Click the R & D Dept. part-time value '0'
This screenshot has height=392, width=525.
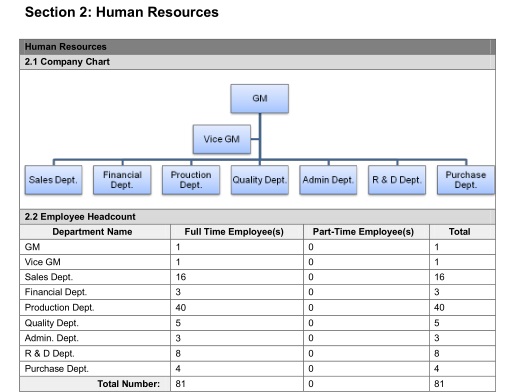[311, 354]
